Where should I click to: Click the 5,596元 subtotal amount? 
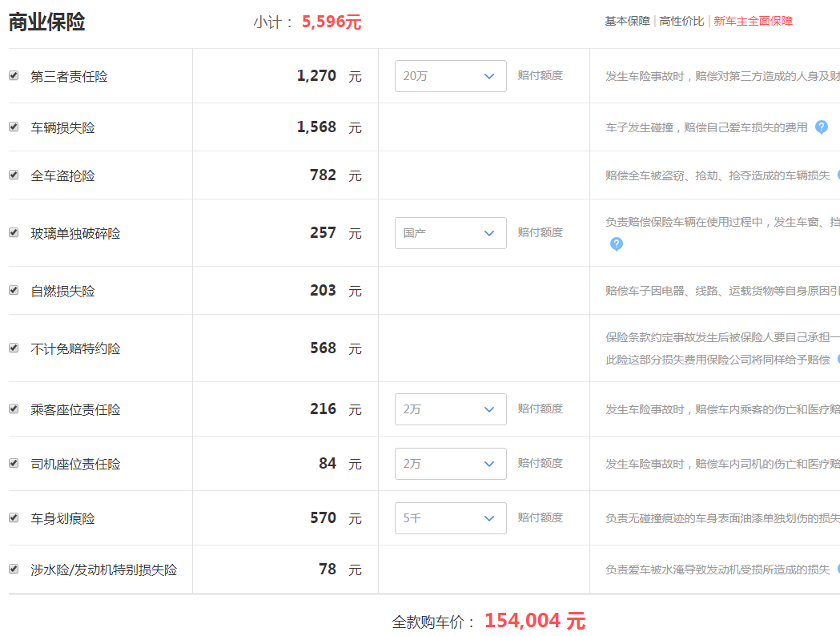pos(332,22)
